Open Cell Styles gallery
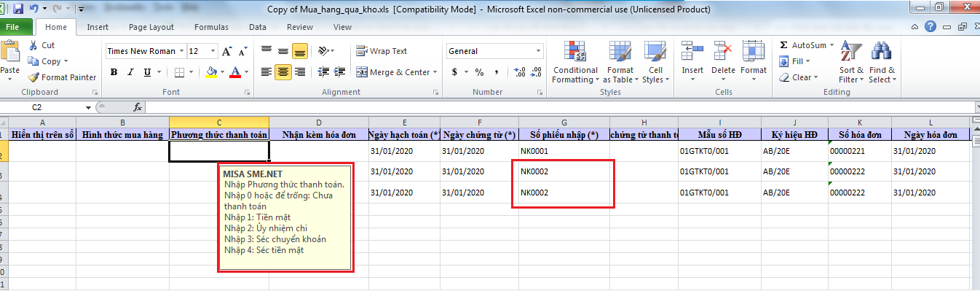980x291 pixels. click(x=655, y=63)
